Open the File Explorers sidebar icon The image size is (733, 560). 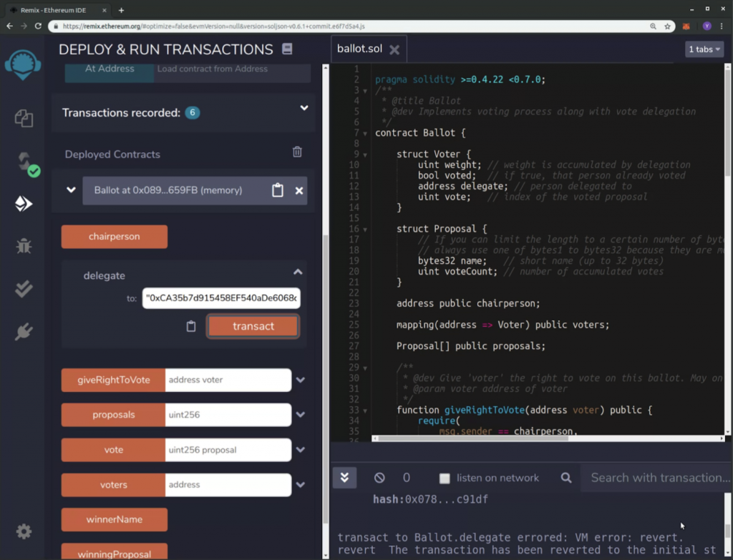click(x=24, y=118)
